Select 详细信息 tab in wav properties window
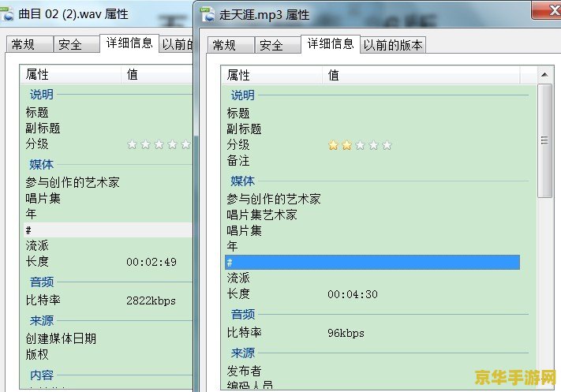561x392 pixels. (129, 43)
